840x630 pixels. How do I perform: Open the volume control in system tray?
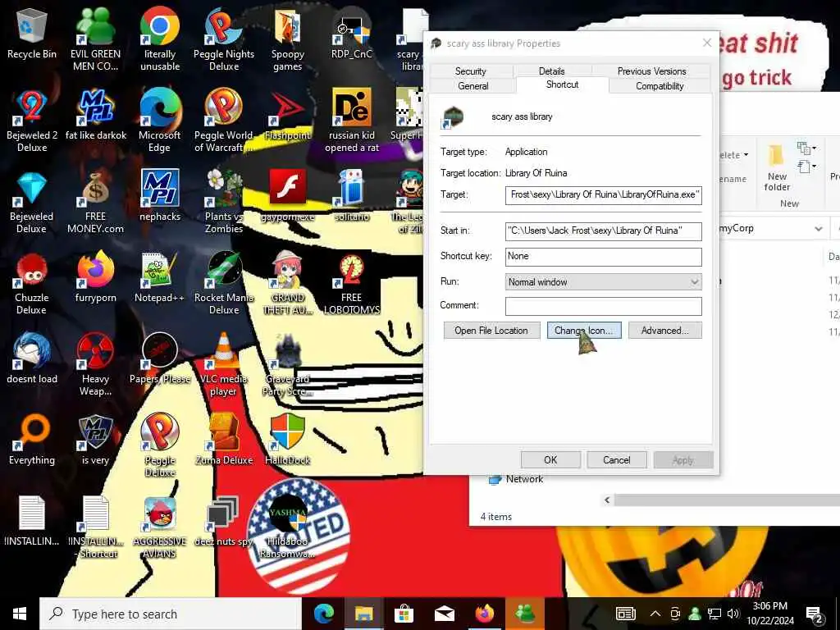733,614
